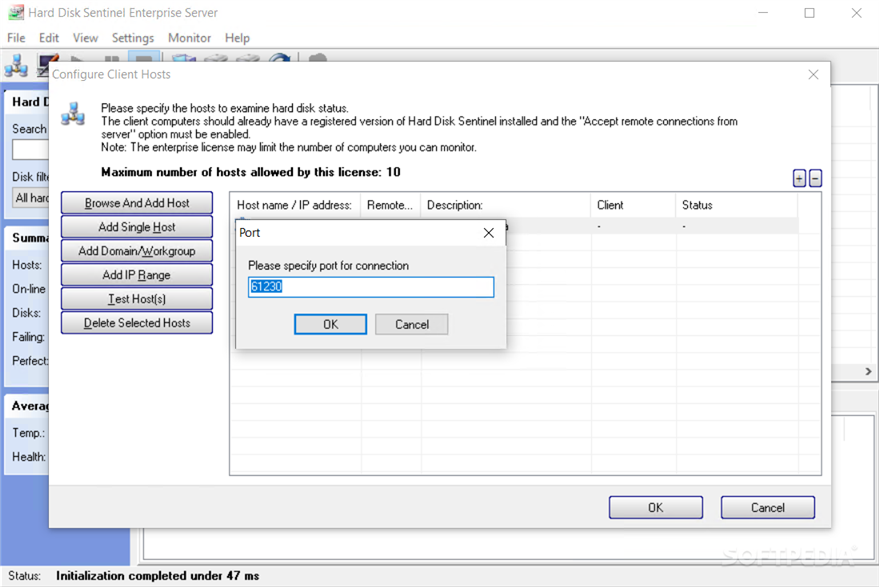Click Test Host(s) button
Screen dimensions: 879x587
tap(137, 299)
